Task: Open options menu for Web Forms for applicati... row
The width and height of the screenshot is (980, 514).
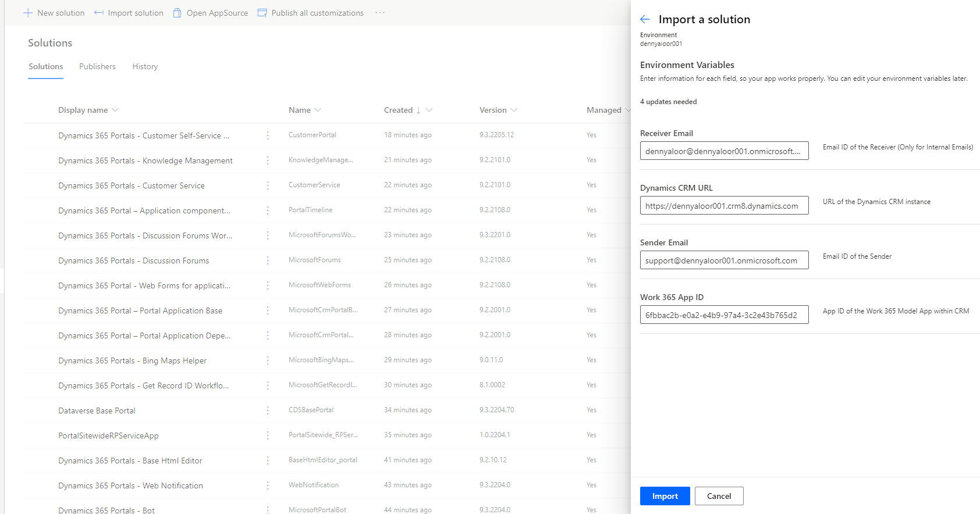Action: 268,285
